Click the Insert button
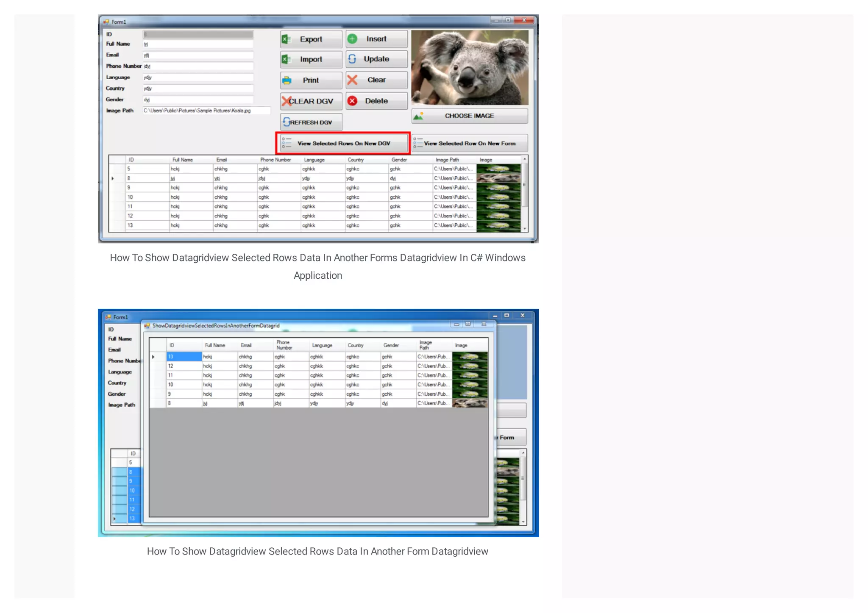The height and width of the screenshot is (613, 868). tap(376, 39)
